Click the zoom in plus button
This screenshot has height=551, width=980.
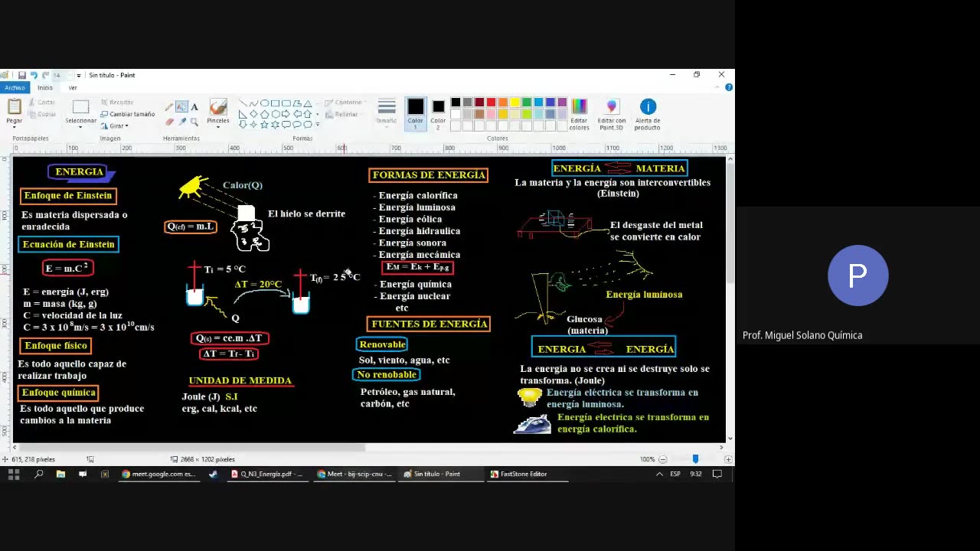(x=728, y=459)
